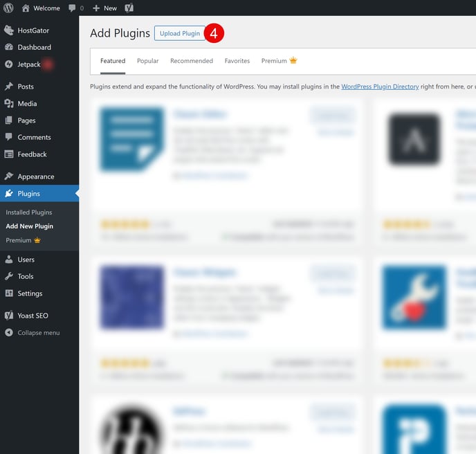The width and height of the screenshot is (476, 454).
Task: Switch to the Favorites tab
Action: coord(237,61)
